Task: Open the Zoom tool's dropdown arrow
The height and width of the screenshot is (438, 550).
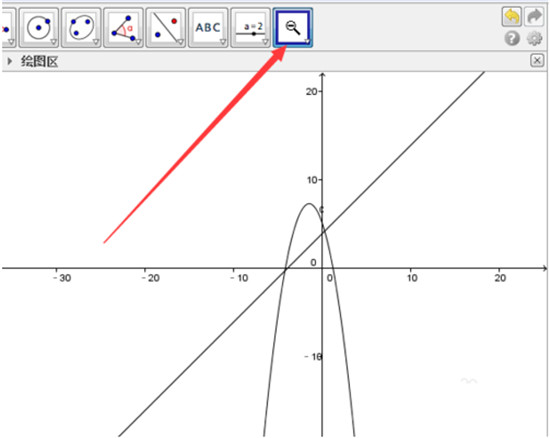Action: click(307, 42)
